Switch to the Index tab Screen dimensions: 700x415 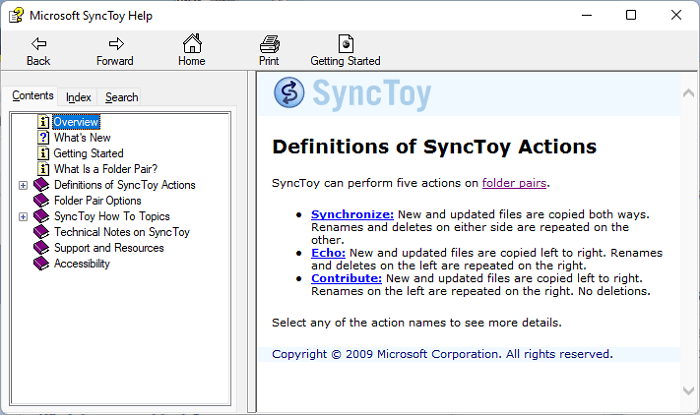pos(78,97)
